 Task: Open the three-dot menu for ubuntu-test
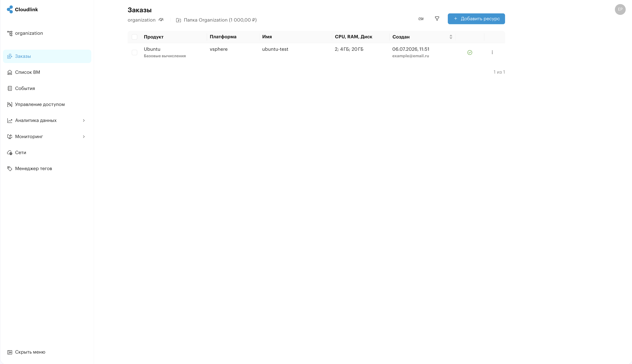point(492,52)
